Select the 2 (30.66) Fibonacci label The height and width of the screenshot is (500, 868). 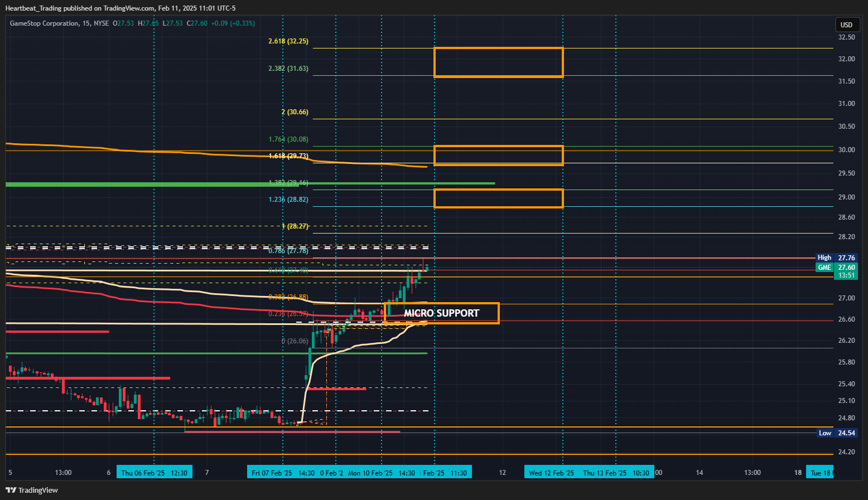click(x=295, y=112)
